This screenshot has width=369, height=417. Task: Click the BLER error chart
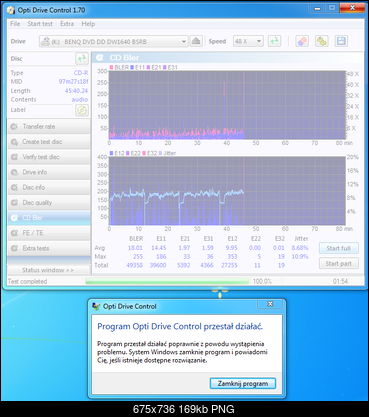[x=227, y=105]
